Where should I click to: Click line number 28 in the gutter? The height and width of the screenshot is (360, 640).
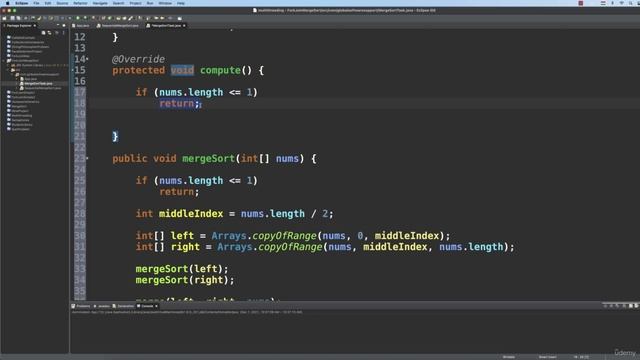click(x=80, y=213)
